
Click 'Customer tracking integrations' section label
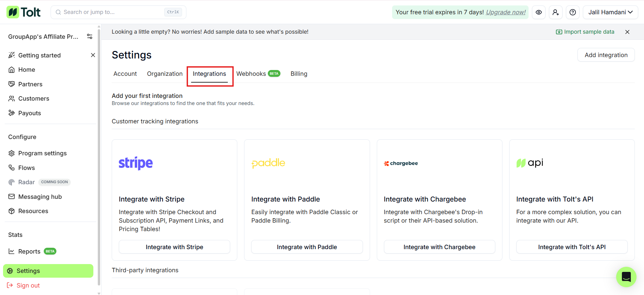point(155,121)
